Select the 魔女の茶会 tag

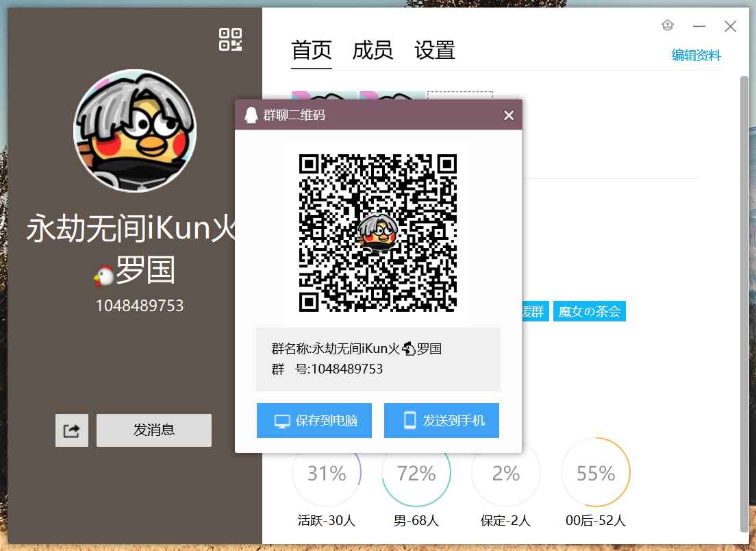click(589, 311)
